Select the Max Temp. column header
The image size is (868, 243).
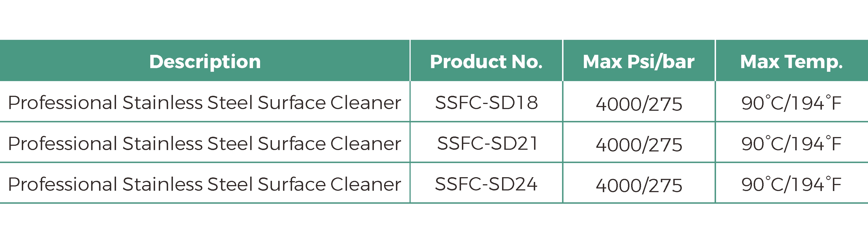click(x=791, y=62)
